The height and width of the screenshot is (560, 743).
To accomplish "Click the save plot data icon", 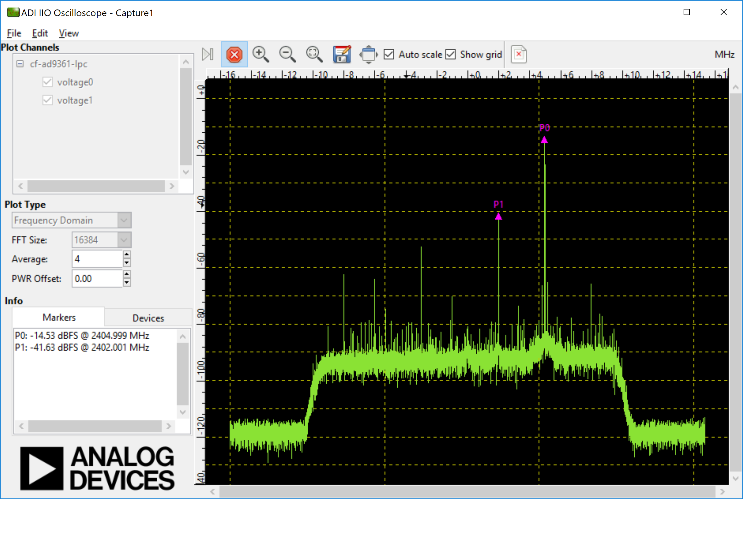I will click(341, 54).
